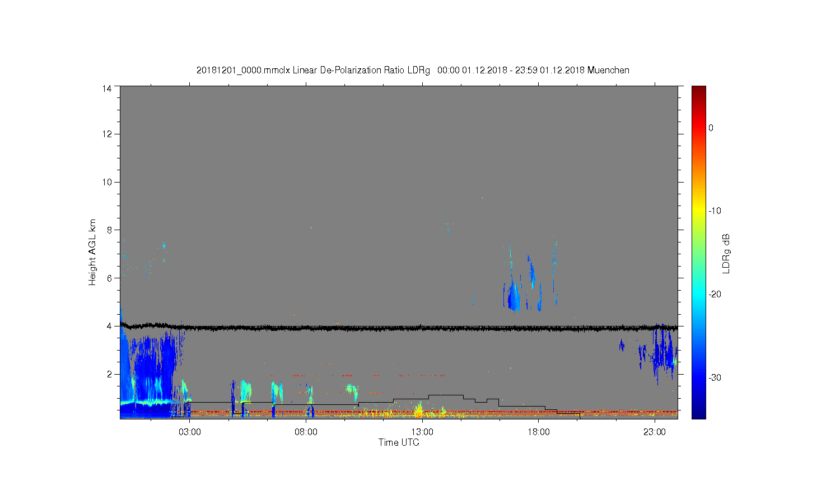Screen dimensions: 840x504
Task: Click the '0' colorbar tick value
Action: point(711,128)
